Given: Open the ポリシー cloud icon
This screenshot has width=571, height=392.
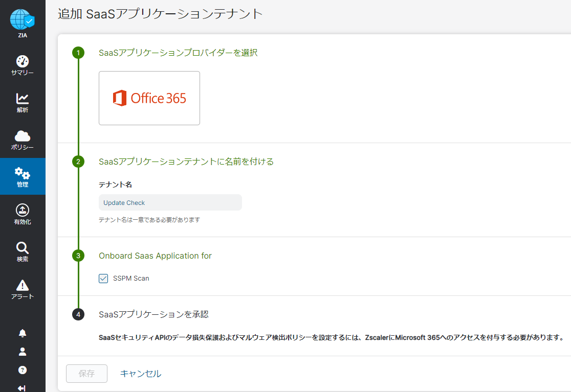Looking at the screenshot, I should click(x=22, y=136).
